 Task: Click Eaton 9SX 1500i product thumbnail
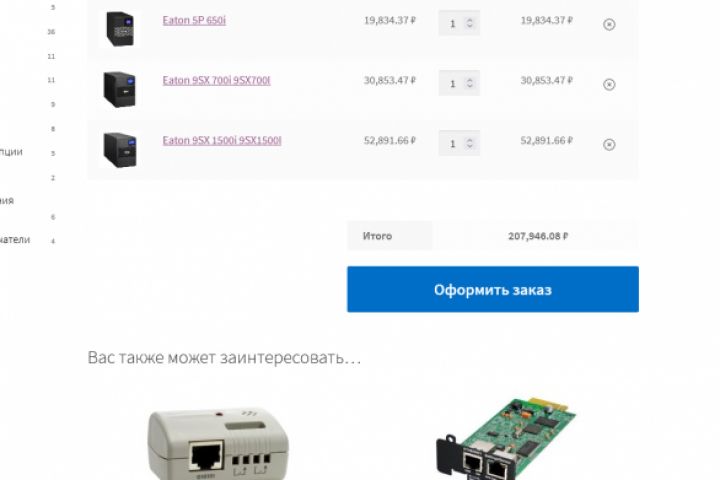coord(119,149)
